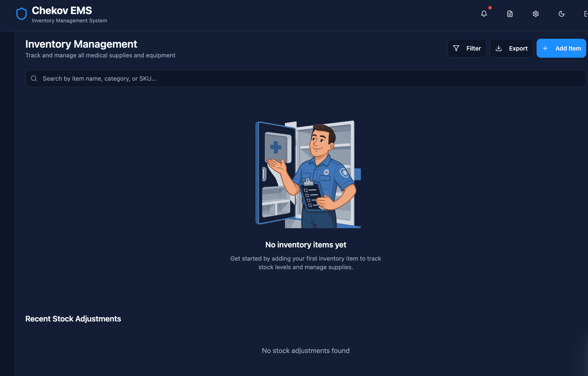Open the reports document icon
The image size is (588, 376).
[510, 14]
